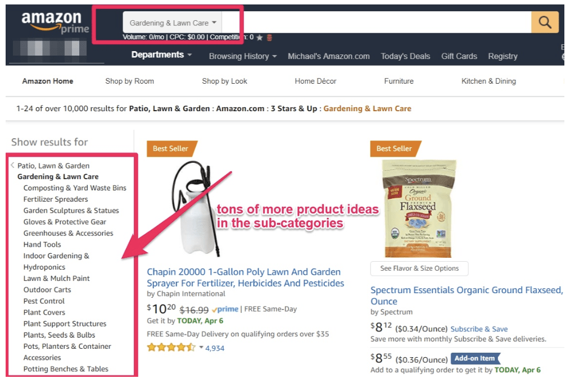The width and height of the screenshot is (570, 392).
Task: Go to Today's Deals
Action: (405, 56)
